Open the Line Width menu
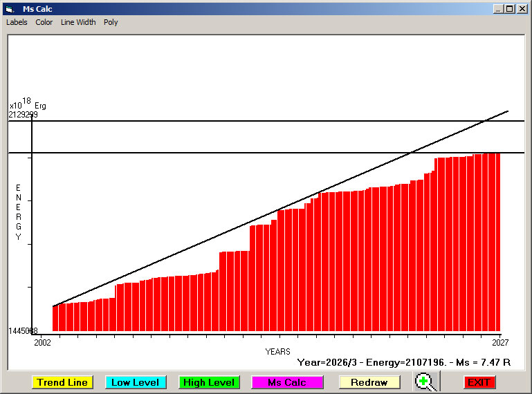 point(78,22)
